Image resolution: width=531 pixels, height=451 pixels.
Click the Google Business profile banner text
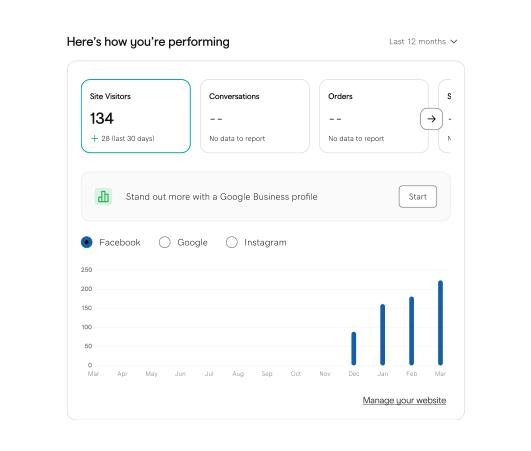[221, 197]
